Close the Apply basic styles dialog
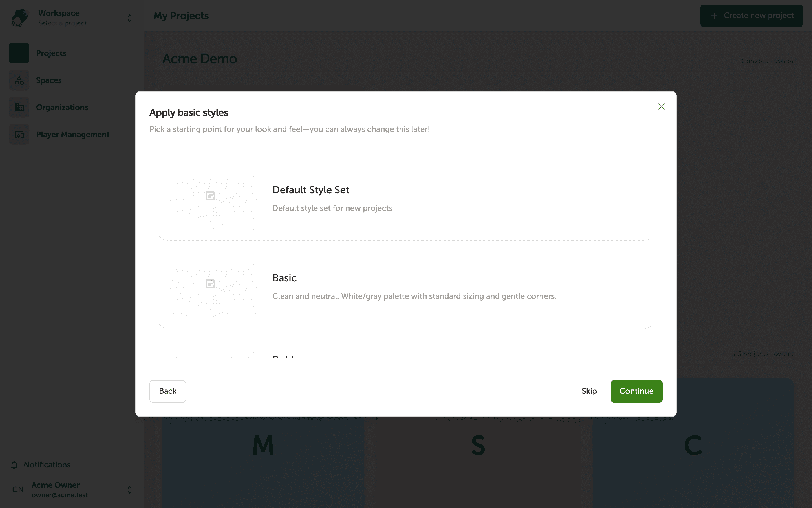Viewport: 812px width, 508px height. (x=661, y=106)
